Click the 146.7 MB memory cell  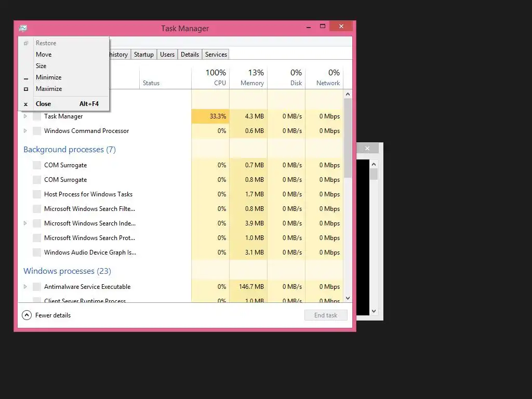pos(248,287)
